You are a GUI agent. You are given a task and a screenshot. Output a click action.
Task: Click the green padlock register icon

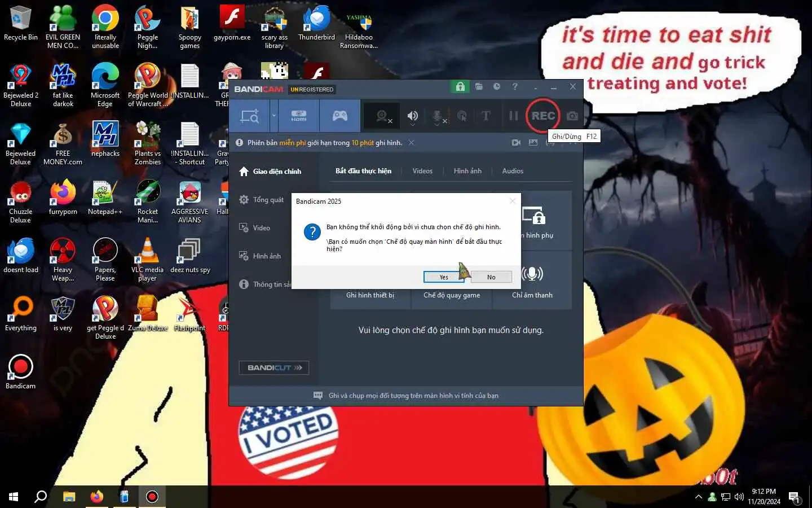460,86
